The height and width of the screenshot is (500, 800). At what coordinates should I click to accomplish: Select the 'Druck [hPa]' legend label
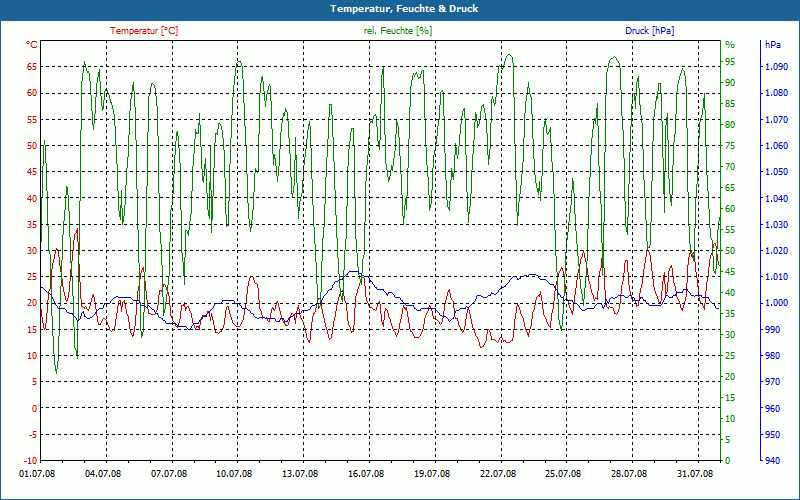649,31
